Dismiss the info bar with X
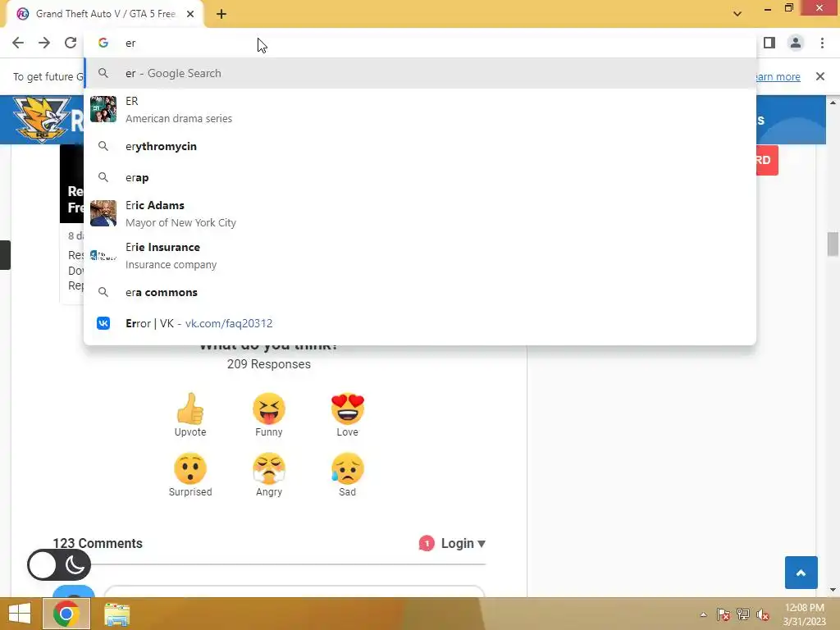840x630 pixels. [x=820, y=76]
